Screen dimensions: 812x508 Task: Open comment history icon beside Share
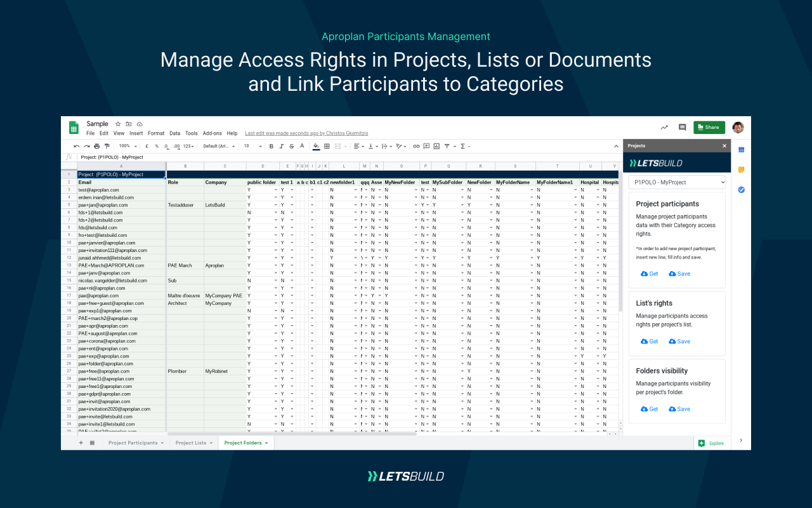pyautogui.click(x=683, y=127)
